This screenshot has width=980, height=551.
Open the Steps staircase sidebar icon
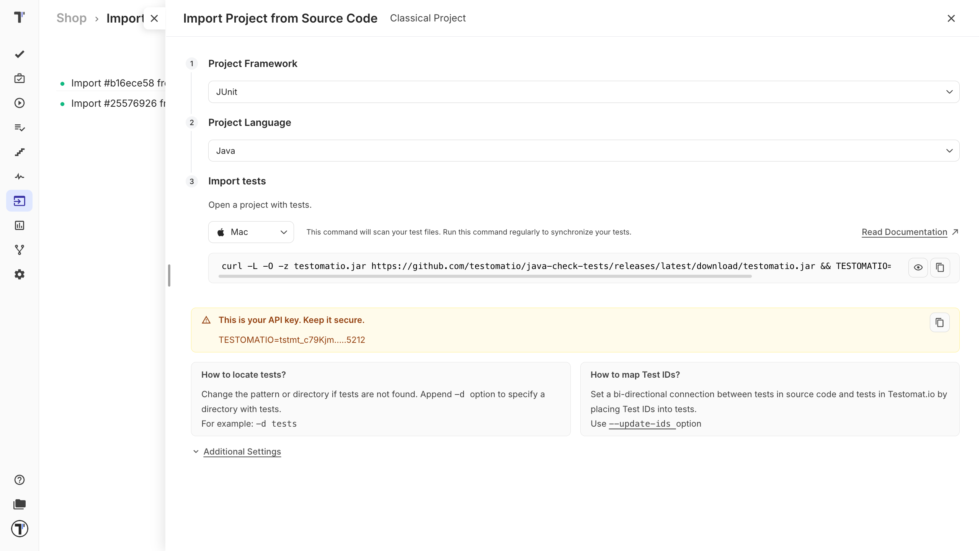[x=20, y=152]
